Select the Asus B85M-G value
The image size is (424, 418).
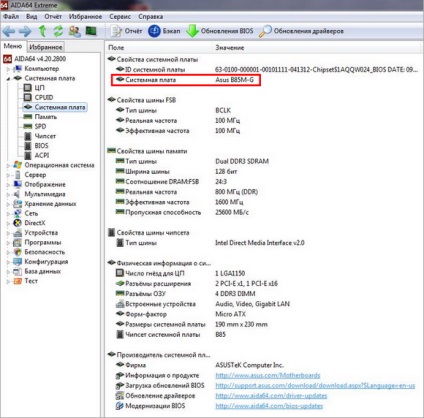pos(234,80)
